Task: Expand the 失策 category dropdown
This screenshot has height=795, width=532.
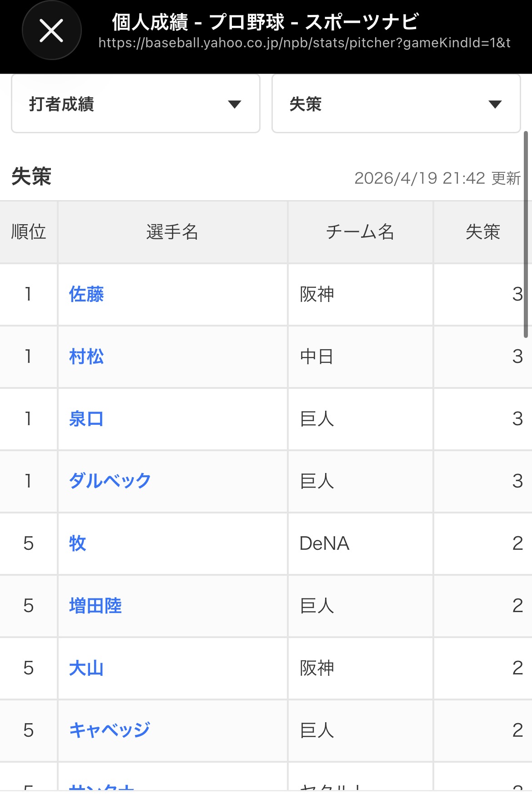Action: tap(396, 104)
